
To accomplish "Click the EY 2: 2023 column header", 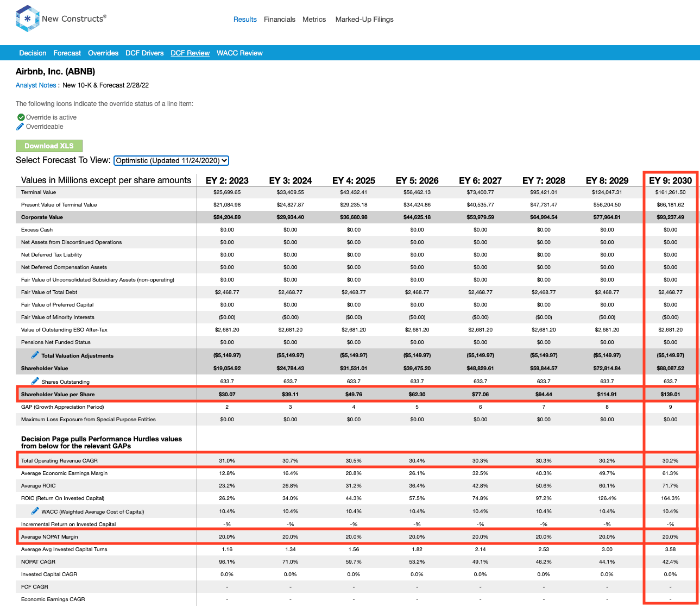I will coord(227,180).
